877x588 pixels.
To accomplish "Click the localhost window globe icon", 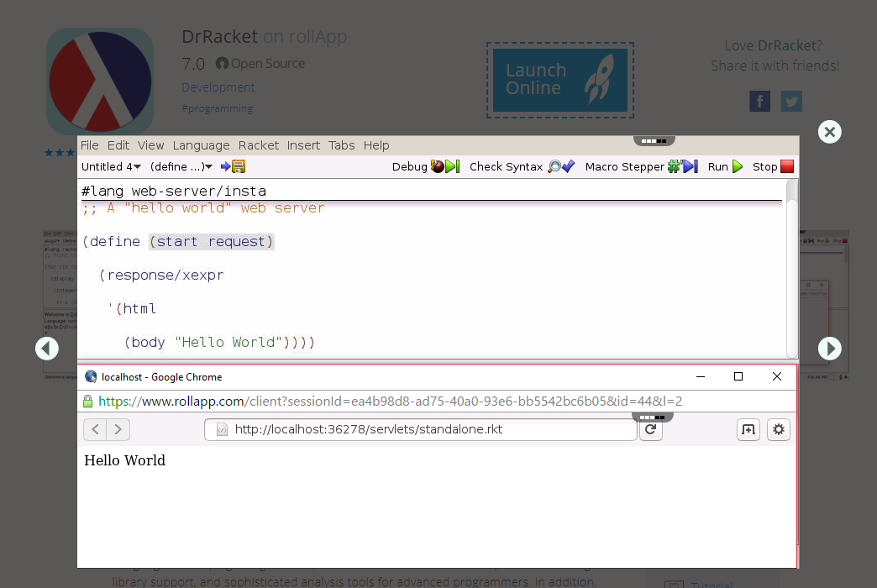I will 91,376.
